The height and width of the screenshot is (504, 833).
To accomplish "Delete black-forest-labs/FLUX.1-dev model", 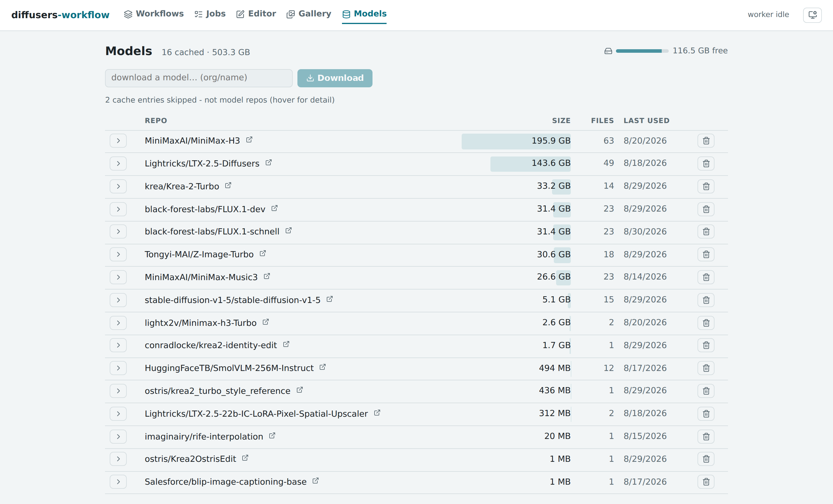I will [706, 209].
